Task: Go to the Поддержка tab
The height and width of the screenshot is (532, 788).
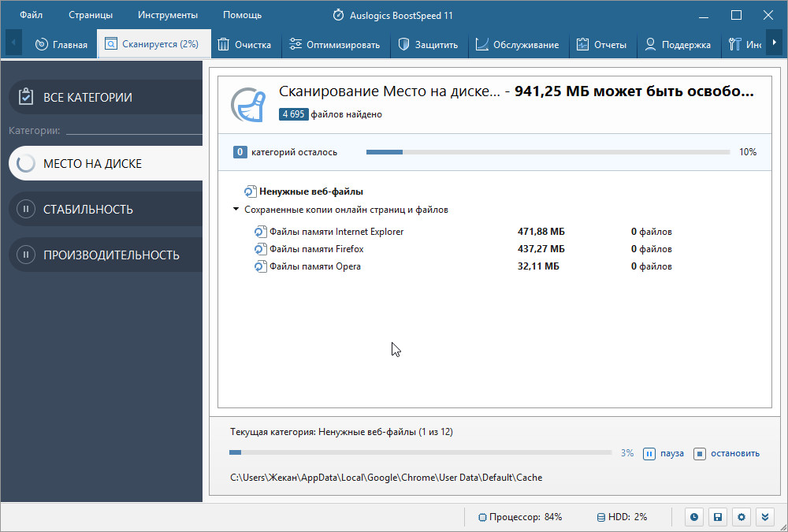Action: (x=678, y=45)
